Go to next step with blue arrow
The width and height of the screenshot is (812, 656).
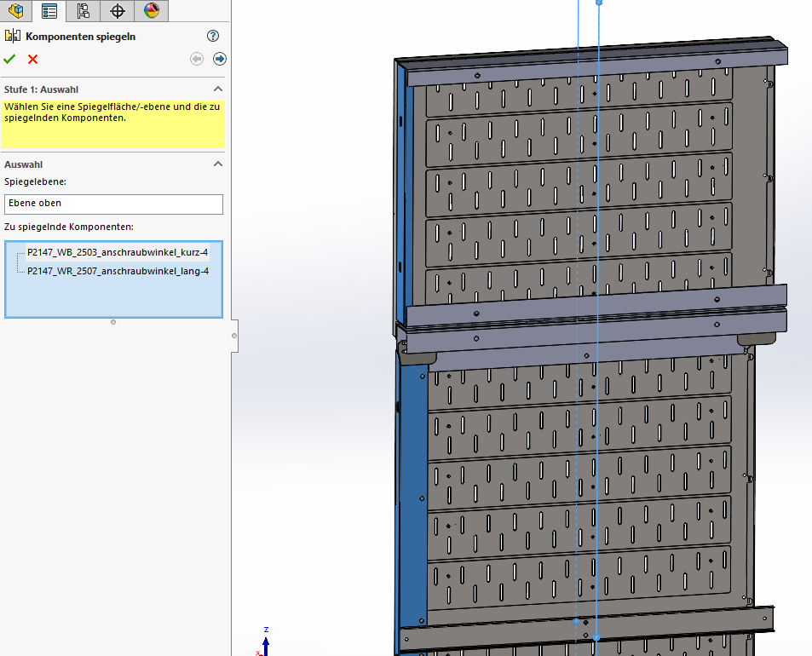[220, 59]
